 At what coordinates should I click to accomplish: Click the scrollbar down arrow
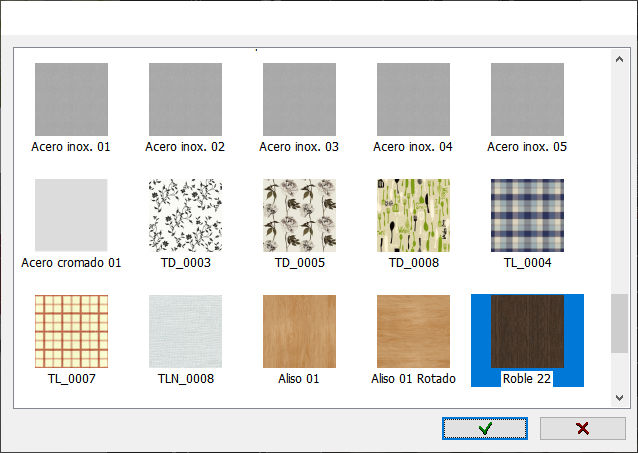(x=619, y=398)
